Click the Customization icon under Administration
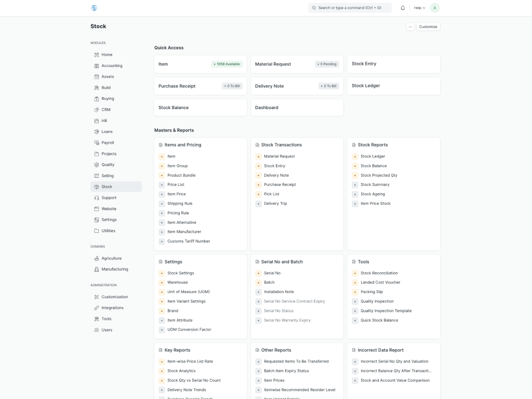The width and height of the screenshot is (532, 399). pyautogui.click(x=97, y=297)
